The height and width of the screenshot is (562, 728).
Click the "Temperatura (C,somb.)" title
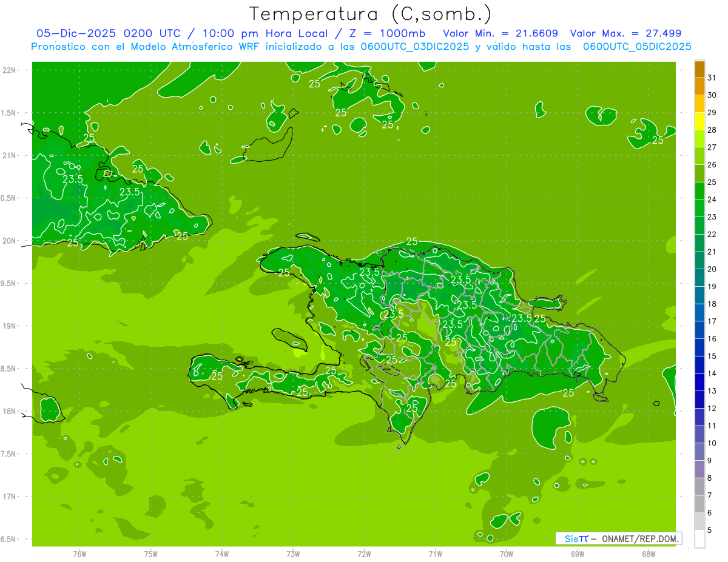(x=370, y=14)
